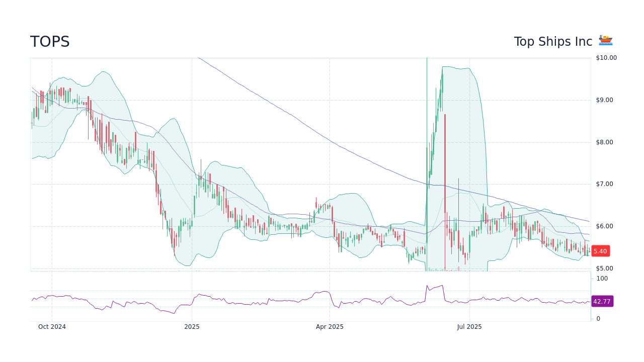The image size is (644, 362).
Task: Select the TOPS ticker heading
Action: point(50,42)
